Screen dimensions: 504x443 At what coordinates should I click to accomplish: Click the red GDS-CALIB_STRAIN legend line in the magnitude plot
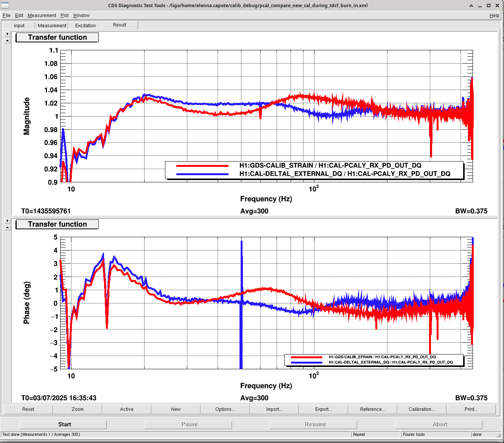coord(202,166)
